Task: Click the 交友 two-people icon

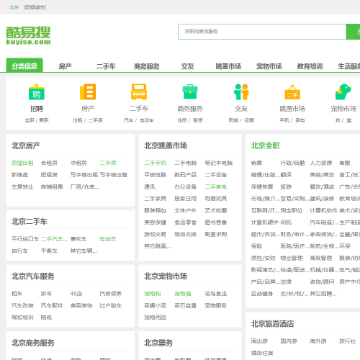Action: click(x=241, y=92)
